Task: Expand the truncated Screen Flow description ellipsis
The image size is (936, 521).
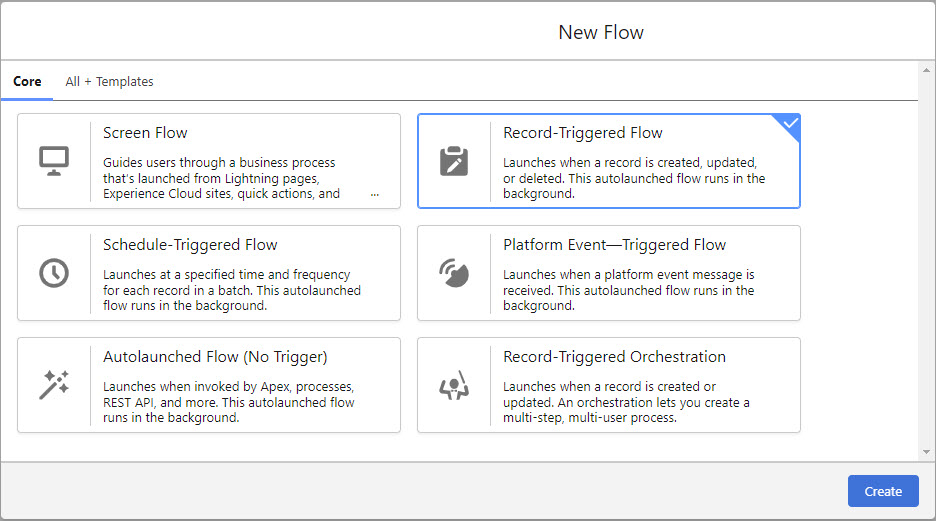Action: click(374, 195)
